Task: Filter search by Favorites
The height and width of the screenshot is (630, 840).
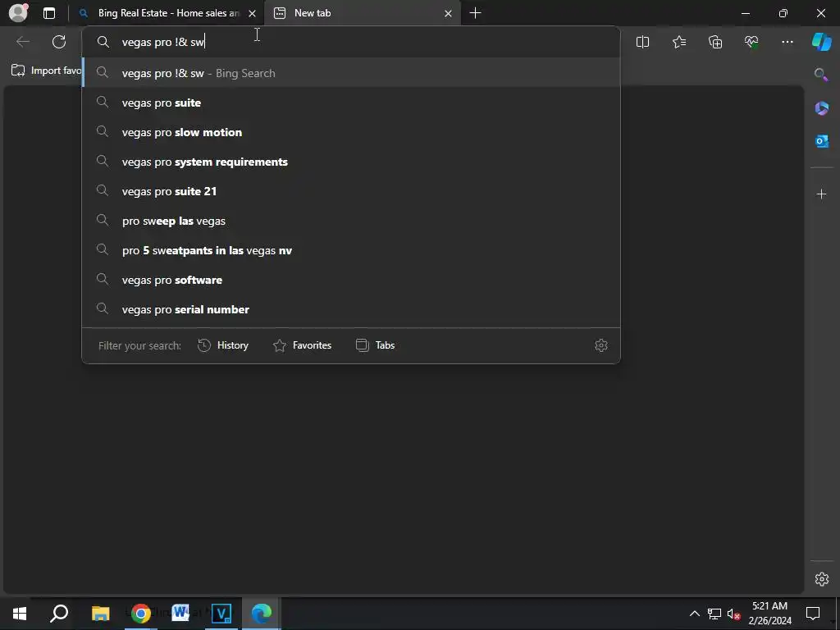Action: tap(302, 345)
